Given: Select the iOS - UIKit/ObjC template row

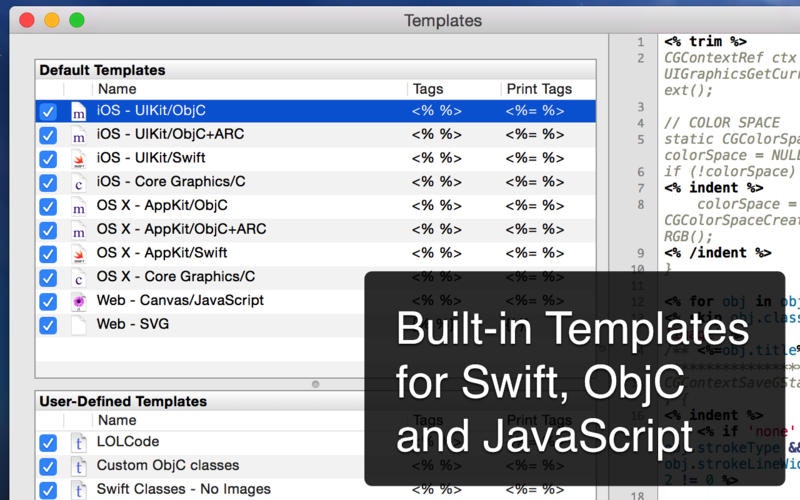Looking at the screenshot, I should tap(315, 111).
